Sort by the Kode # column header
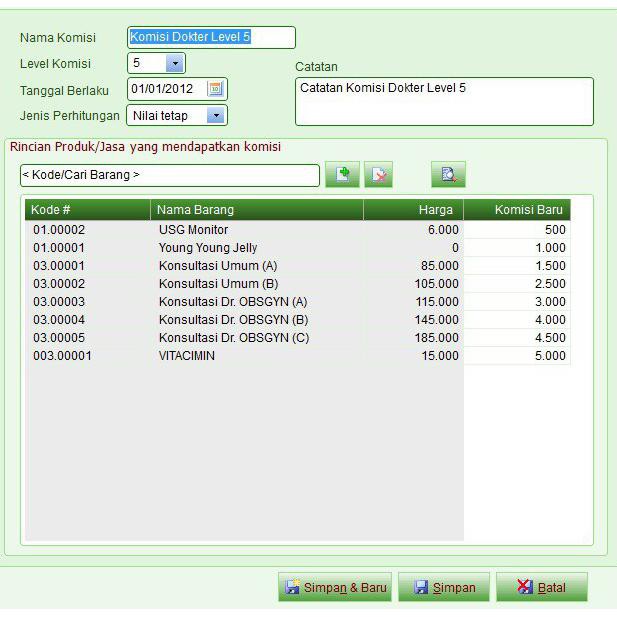The height and width of the screenshot is (617, 617). coord(87,210)
